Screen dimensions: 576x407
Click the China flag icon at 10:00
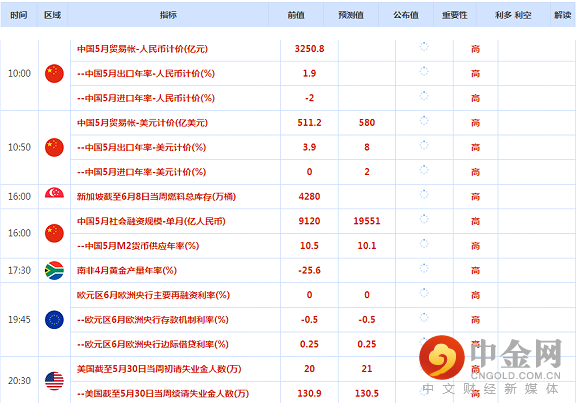point(54,73)
